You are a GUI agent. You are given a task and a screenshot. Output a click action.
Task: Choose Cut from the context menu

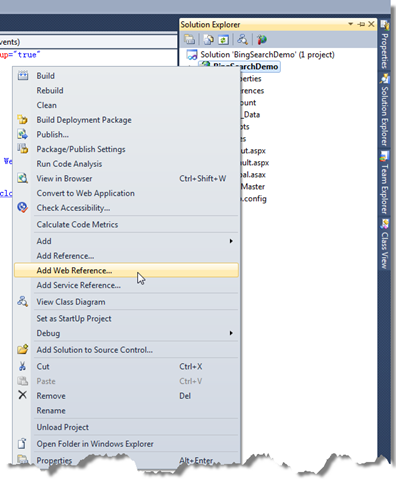[126, 366]
